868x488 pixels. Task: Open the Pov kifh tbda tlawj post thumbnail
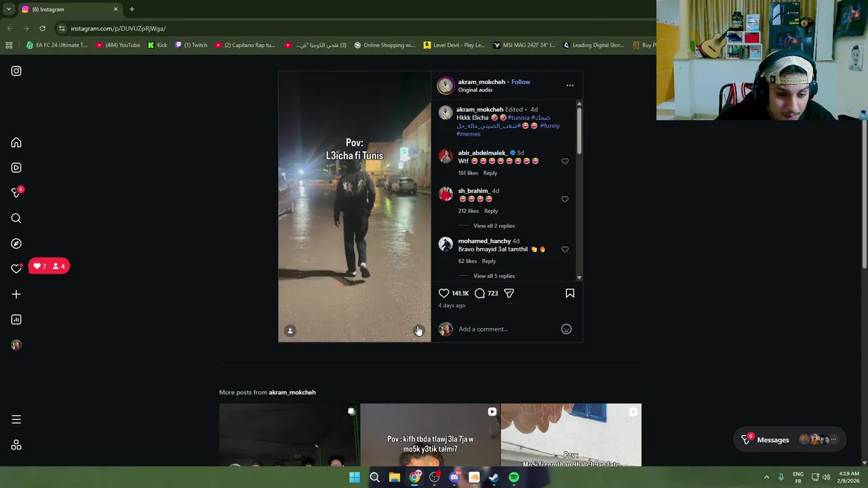430,435
